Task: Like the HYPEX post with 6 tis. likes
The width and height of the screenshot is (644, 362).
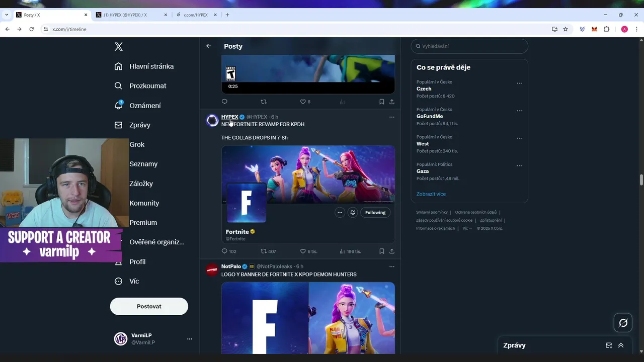Action: click(x=308, y=251)
